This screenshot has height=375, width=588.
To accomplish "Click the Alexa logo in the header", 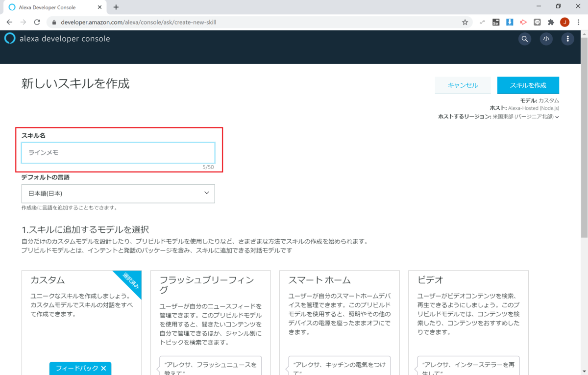I will [x=9, y=38].
